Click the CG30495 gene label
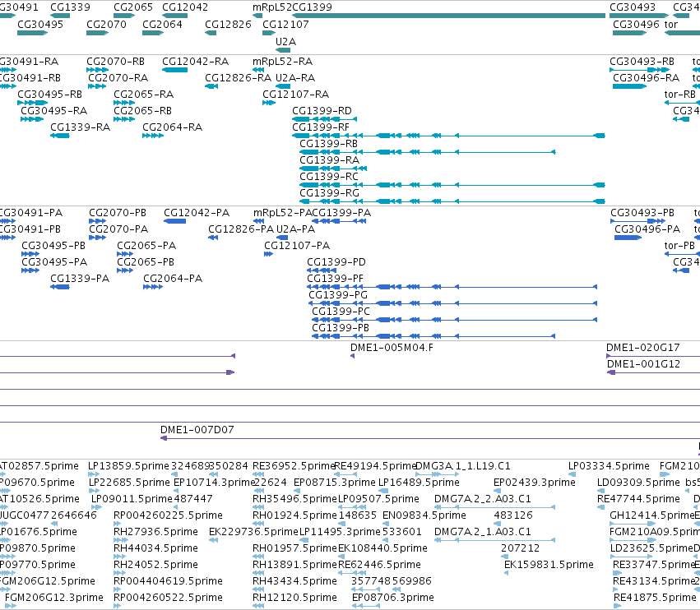This screenshot has height=610, width=700. pos(40,25)
